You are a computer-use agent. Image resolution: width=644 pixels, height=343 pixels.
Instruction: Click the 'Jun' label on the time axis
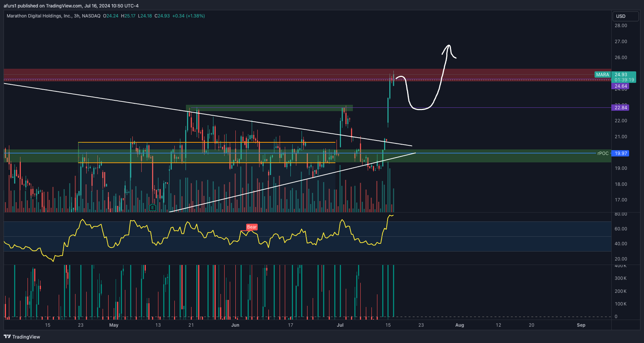coord(235,325)
